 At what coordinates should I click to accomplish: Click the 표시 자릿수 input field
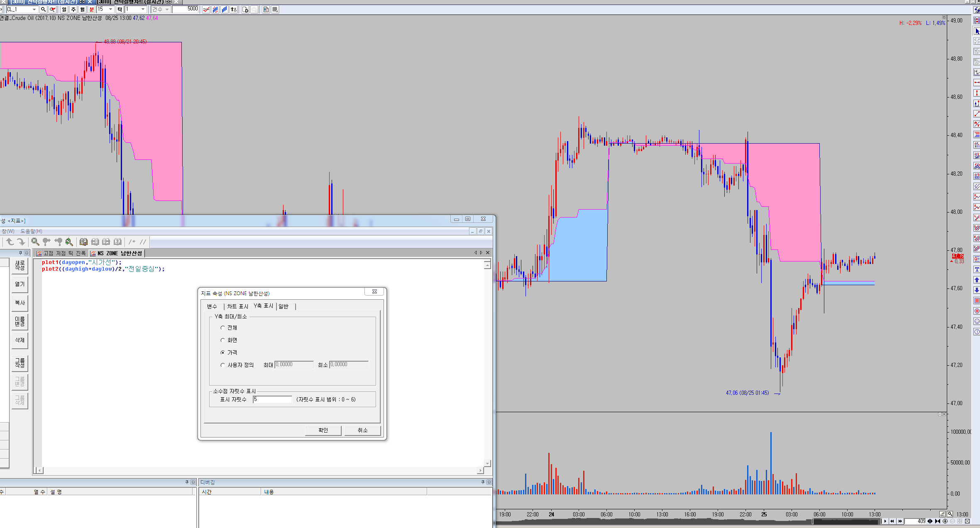click(272, 399)
